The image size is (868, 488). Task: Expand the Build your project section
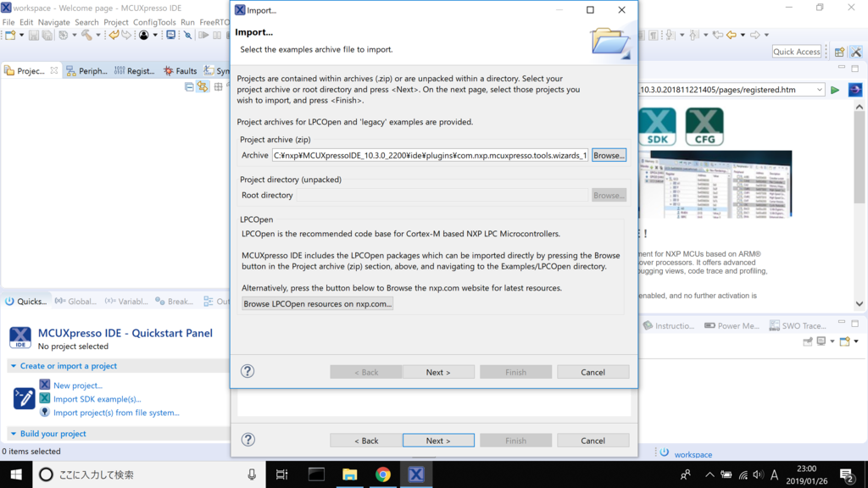pyautogui.click(x=14, y=433)
